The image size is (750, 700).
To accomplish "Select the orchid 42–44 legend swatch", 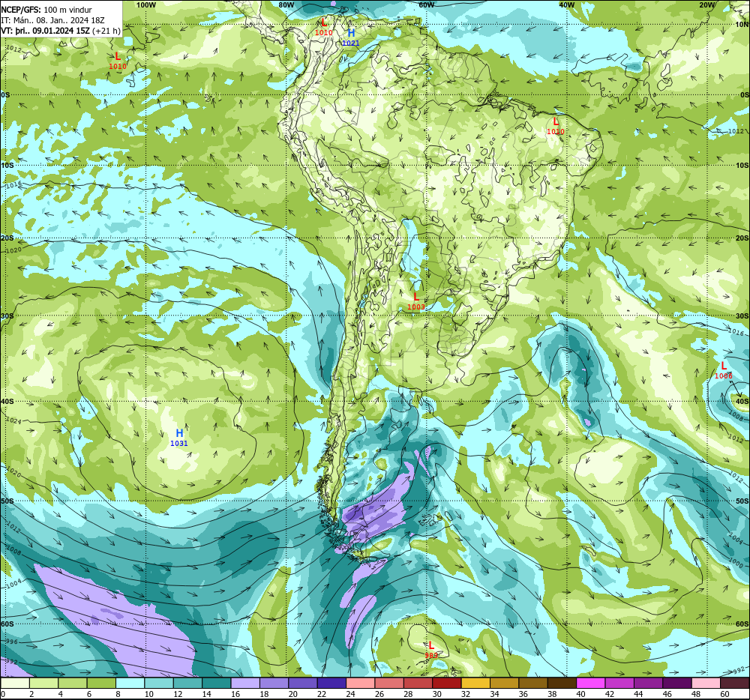I will tap(619, 683).
